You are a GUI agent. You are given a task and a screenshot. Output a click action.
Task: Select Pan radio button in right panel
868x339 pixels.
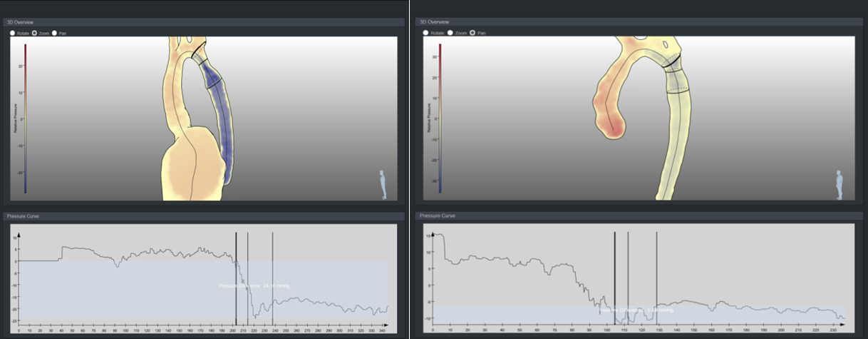click(x=473, y=33)
